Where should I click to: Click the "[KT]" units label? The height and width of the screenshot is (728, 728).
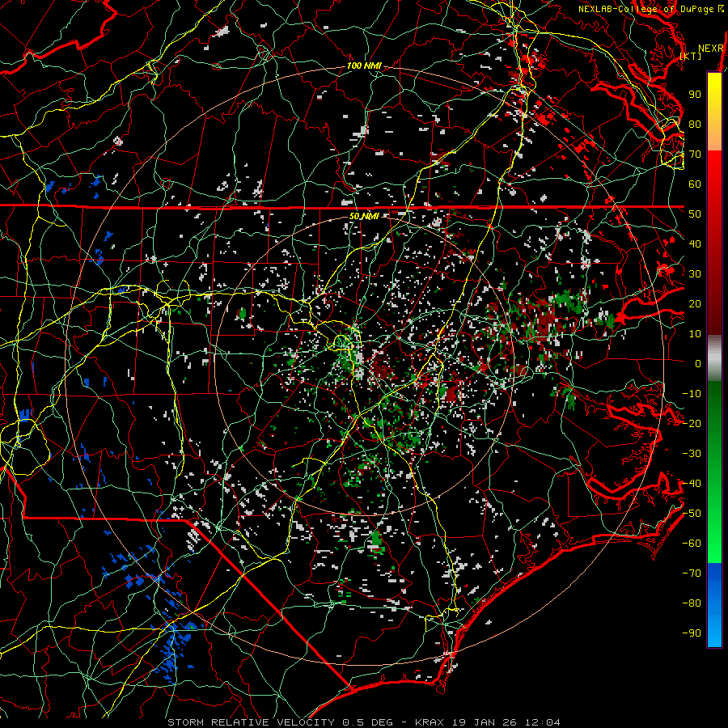(691, 56)
